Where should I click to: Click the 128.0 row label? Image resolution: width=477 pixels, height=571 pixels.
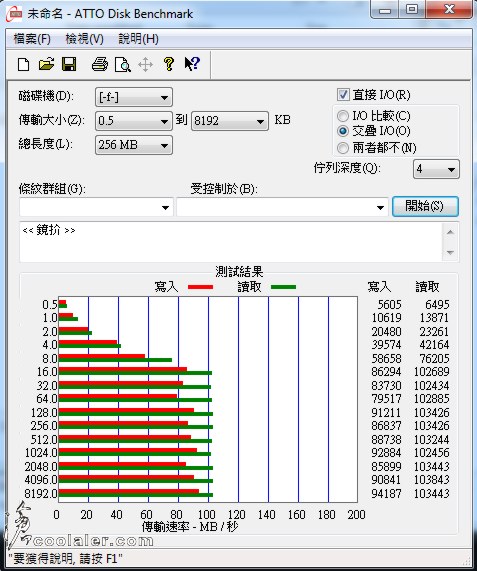[44, 413]
